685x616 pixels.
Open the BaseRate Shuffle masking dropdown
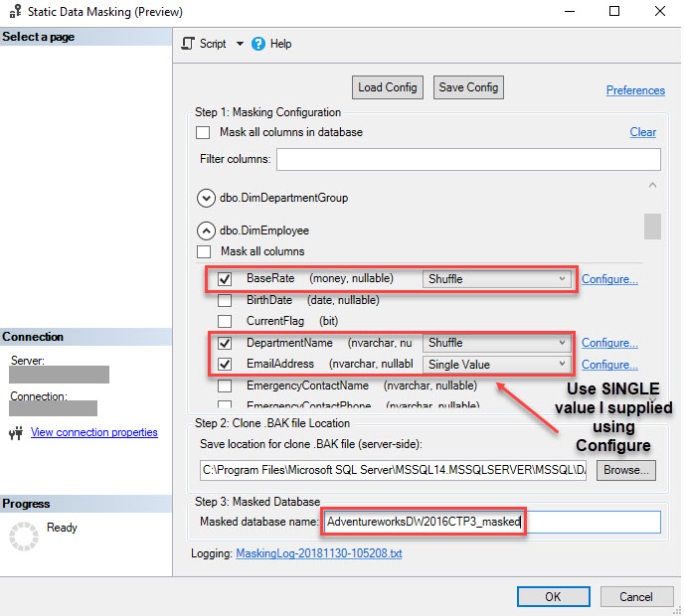click(496, 279)
